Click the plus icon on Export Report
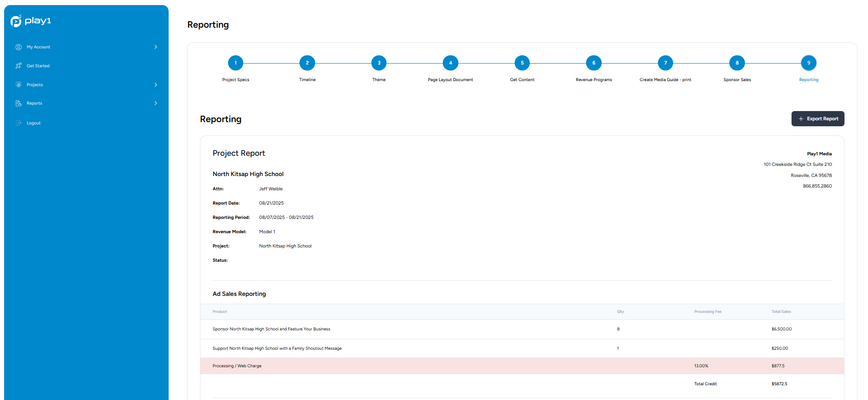Screen dimensions: 868x400 [801, 119]
